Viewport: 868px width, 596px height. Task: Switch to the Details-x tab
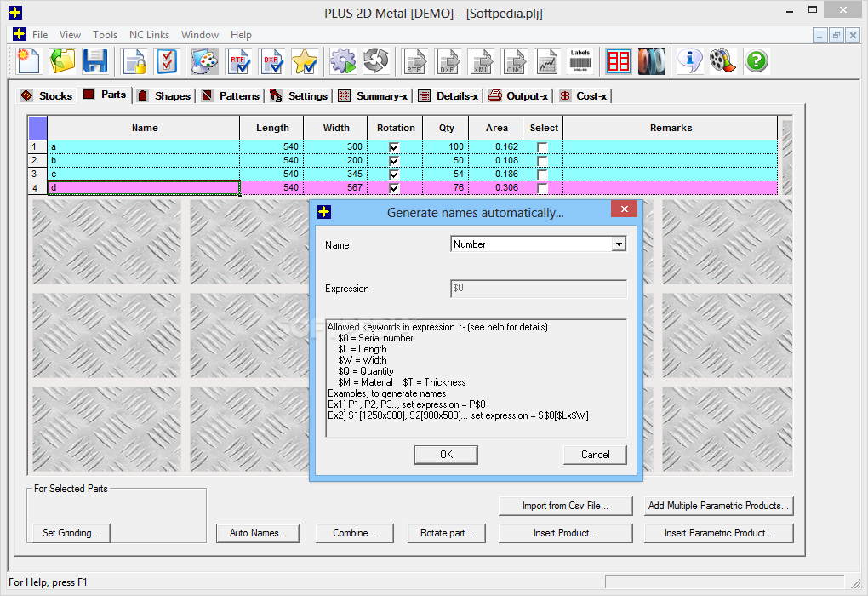click(x=448, y=96)
